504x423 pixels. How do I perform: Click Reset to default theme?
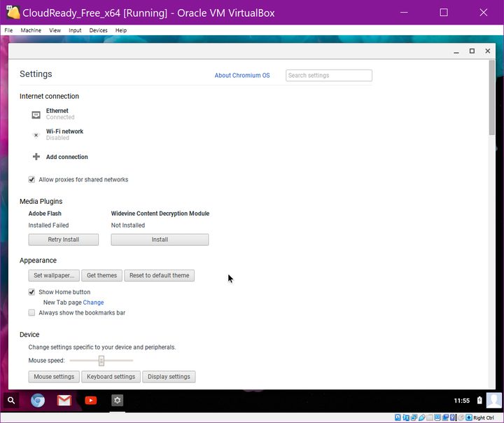[x=159, y=275]
